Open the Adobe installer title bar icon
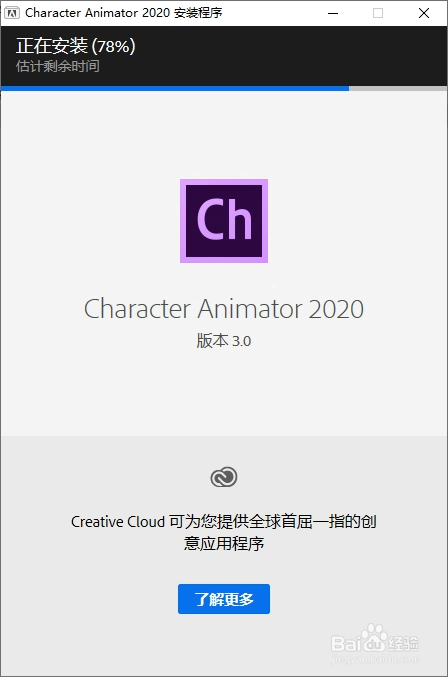448x677 pixels. point(12,13)
